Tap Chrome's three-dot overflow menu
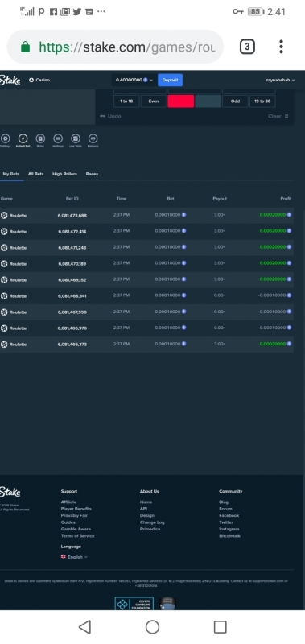Image resolution: width=305 pixels, height=644 pixels. pyautogui.click(x=281, y=47)
